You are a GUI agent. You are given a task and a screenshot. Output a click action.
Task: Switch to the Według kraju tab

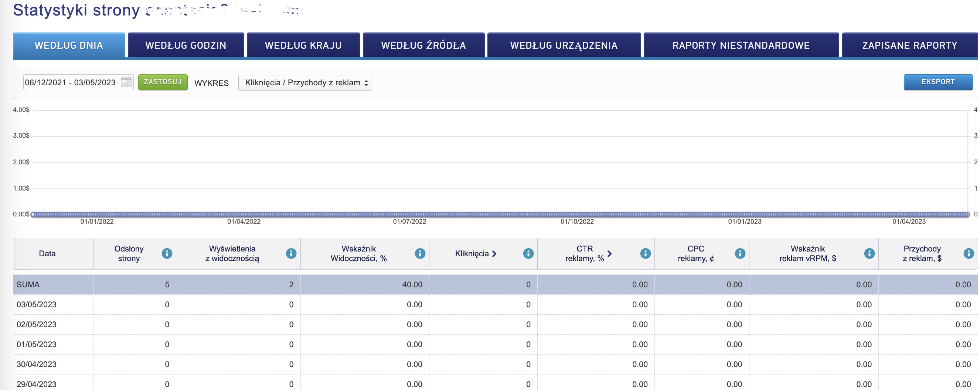coord(303,46)
